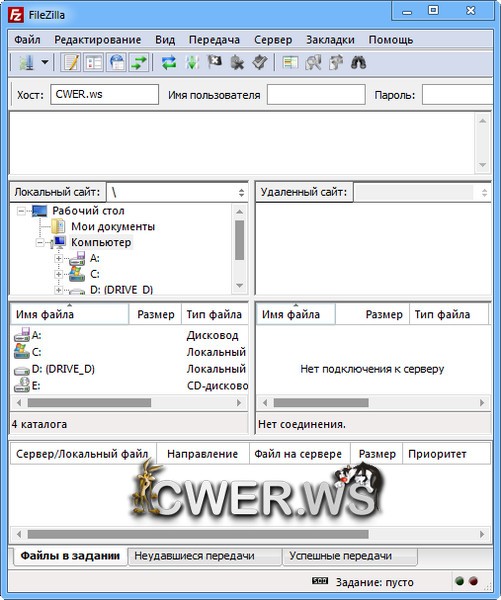This screenshot has width=501, height=600.
Task: Click the C: drive icon in tree
Action: coord(77,274)
